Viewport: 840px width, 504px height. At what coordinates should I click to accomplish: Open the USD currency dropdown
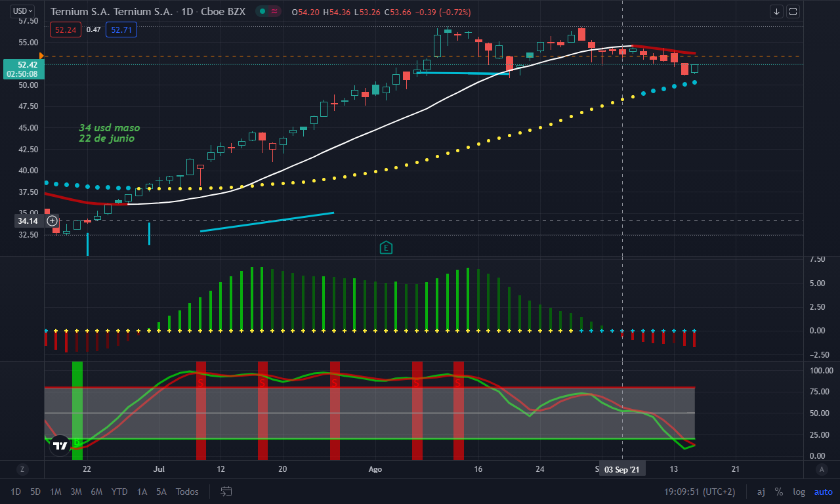pos(24,10)
